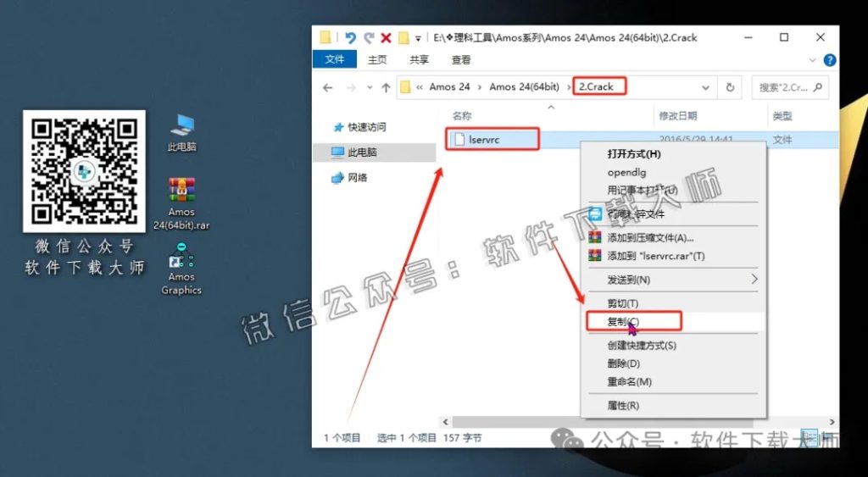Switch to the 主页 ribbon tab
The height and width of the screenshot is (477, 868).
tap(377, 60)
